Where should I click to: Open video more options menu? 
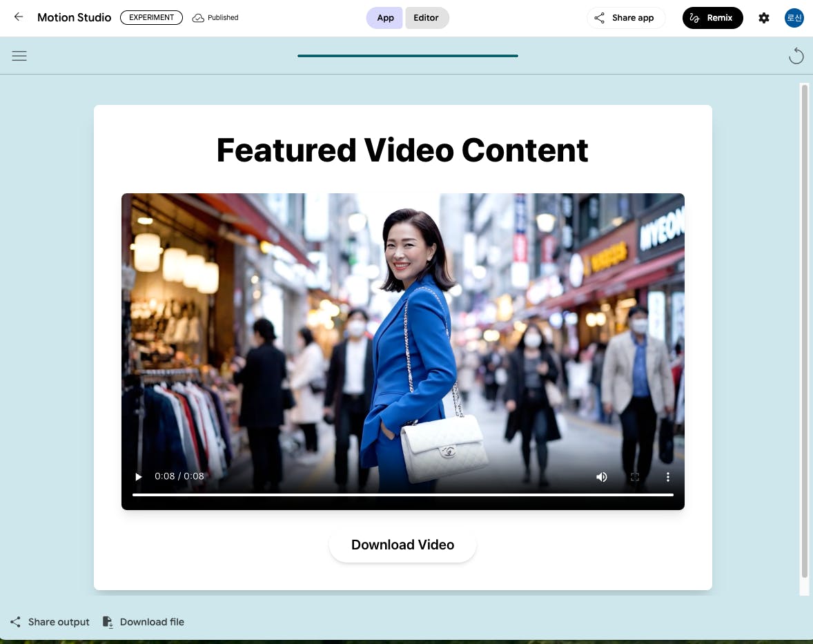click(668, 476)
